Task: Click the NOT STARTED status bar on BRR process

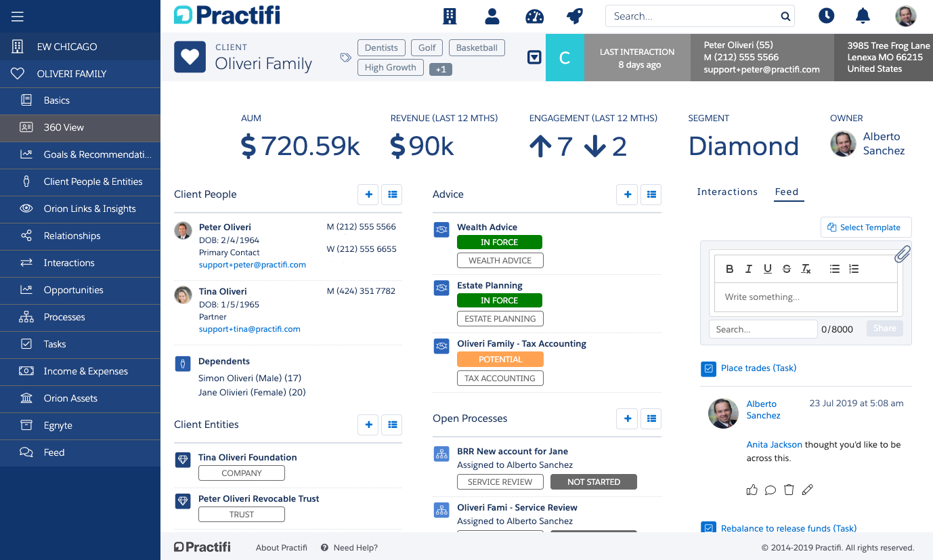Action: tap(594, 481)
